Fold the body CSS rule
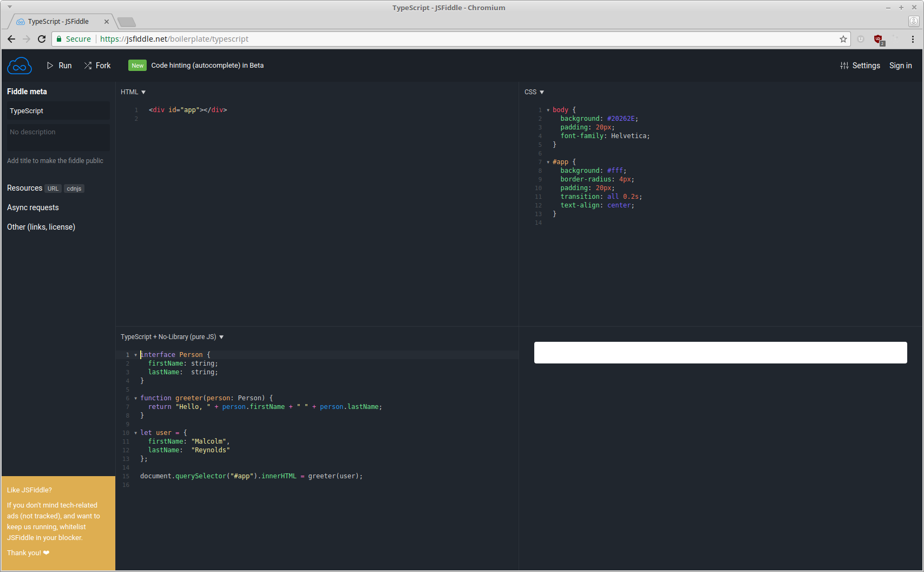Screen dimensions: 924x572 [548, 110]
